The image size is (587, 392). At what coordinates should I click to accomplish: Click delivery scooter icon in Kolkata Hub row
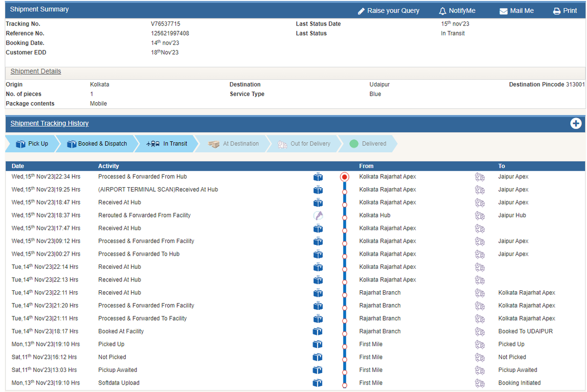pyautogui.click(x=480, y=216)
